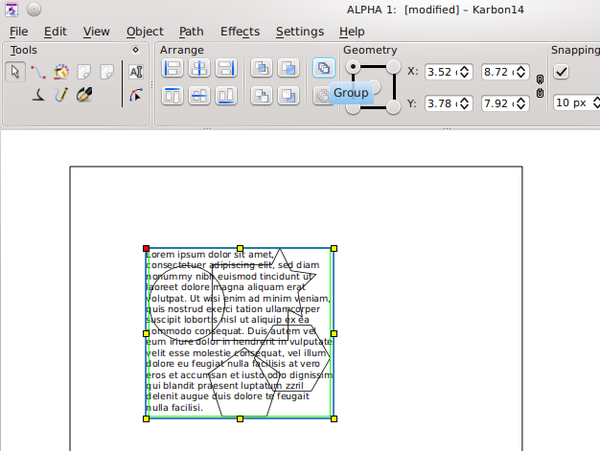Select the artistic text tool
Image resolution: width=600 pixels, height=451 pixels.
(136, 71)
